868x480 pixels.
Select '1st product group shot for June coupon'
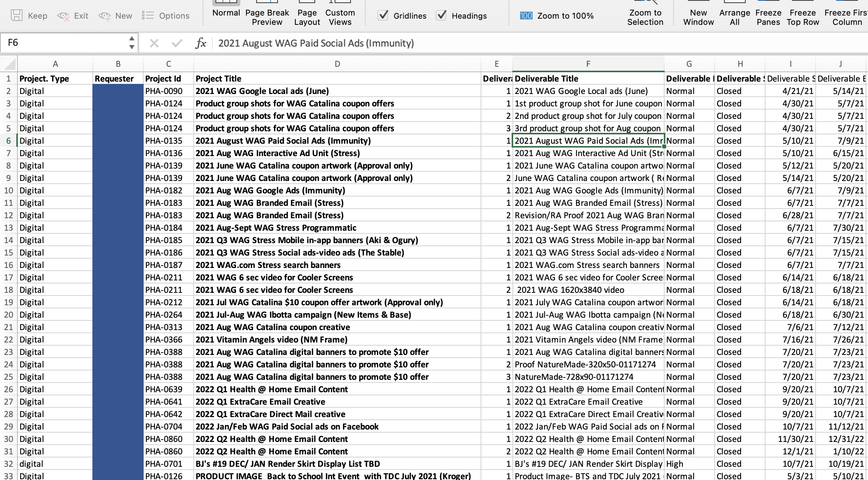pos(588,103)
